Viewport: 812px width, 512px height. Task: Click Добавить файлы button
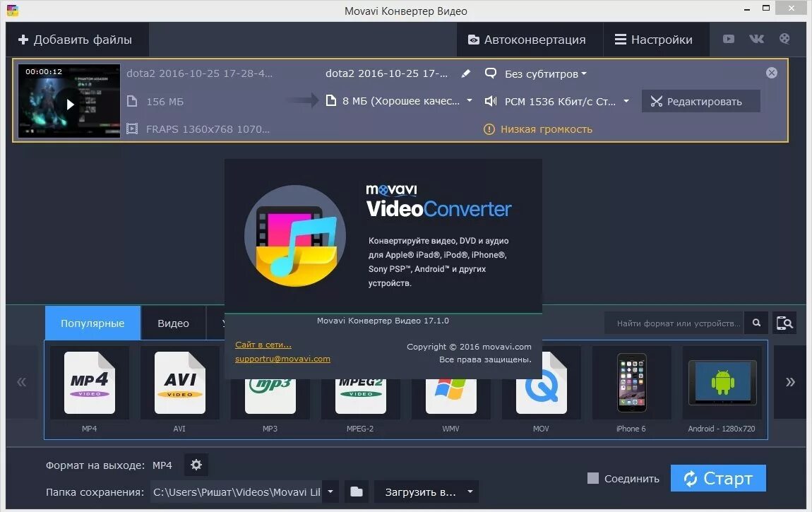76,40
